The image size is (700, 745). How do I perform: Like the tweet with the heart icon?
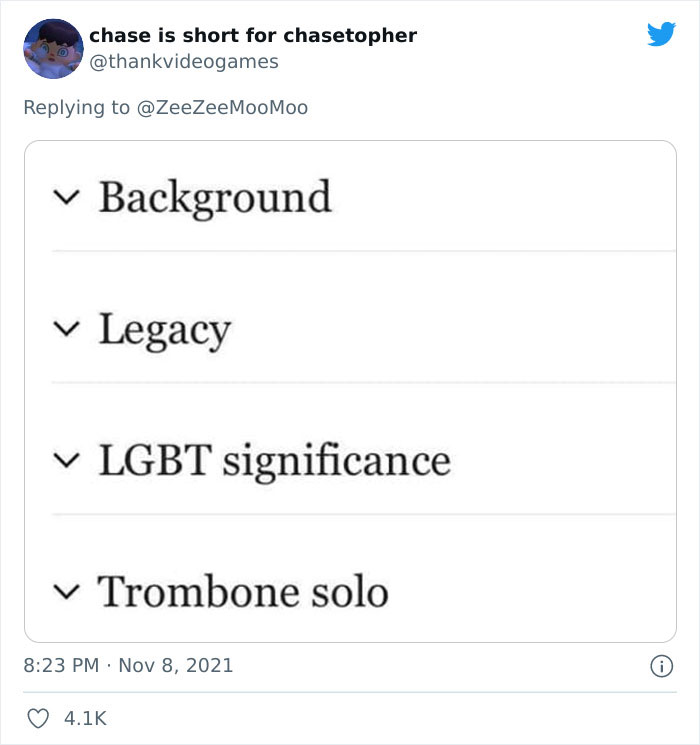(x=37, y=718)
